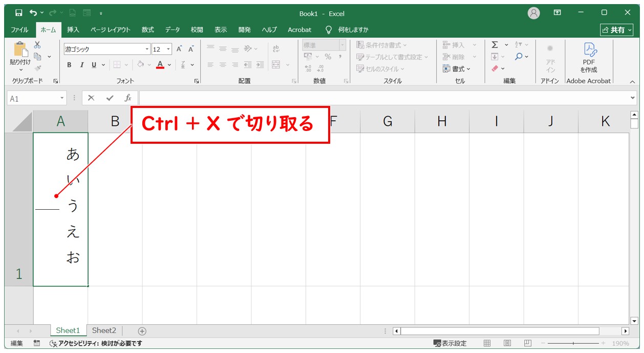
Task: Open the ページレイアウト tab
Action: point(111,30)
